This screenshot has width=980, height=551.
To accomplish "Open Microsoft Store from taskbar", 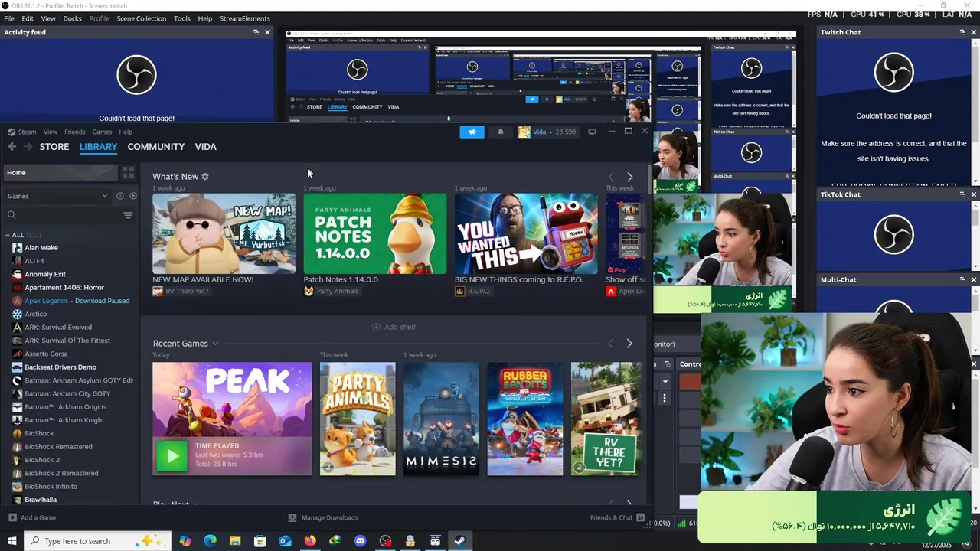I will [260, 541].
